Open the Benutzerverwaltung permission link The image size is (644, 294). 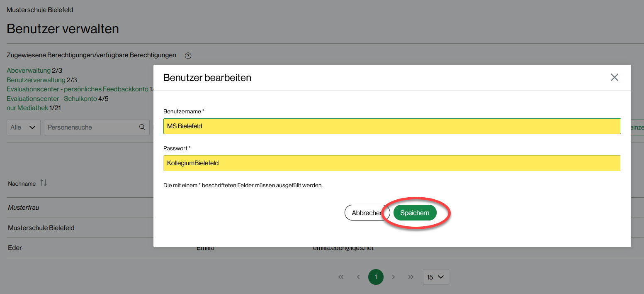36,80
